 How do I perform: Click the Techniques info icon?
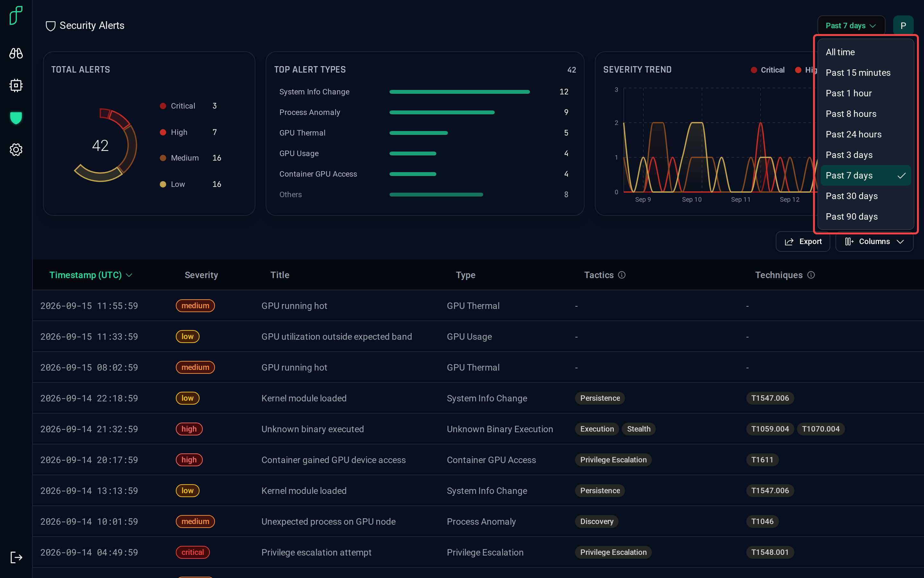(x=811, y=275)
